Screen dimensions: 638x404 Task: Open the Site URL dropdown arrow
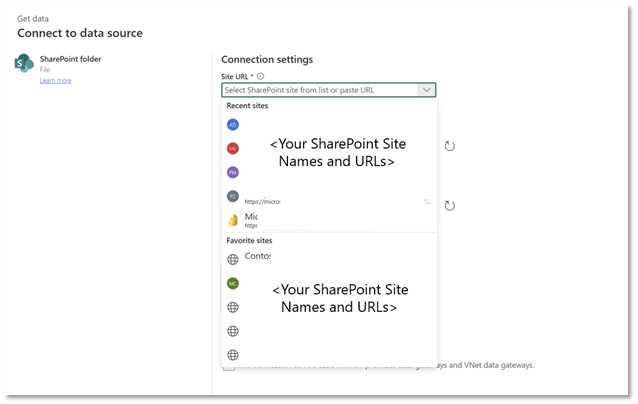(x=426, y=90)
